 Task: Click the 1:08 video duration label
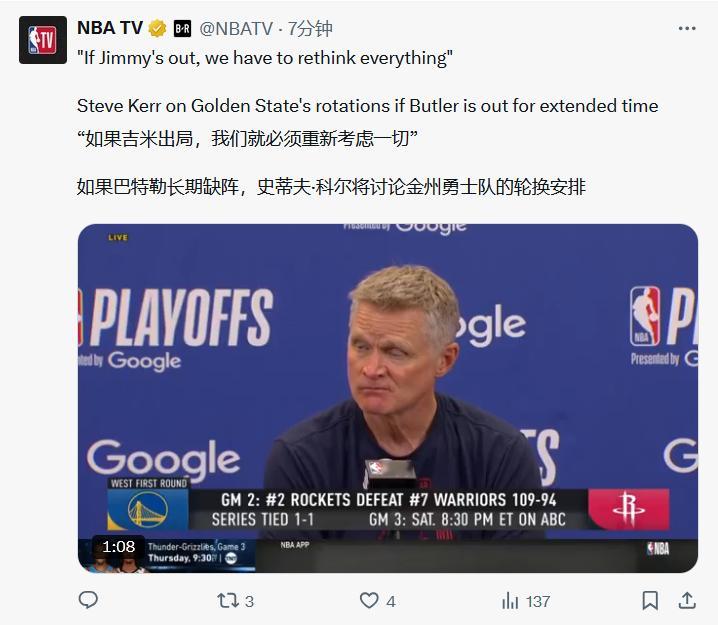point(119,546)
